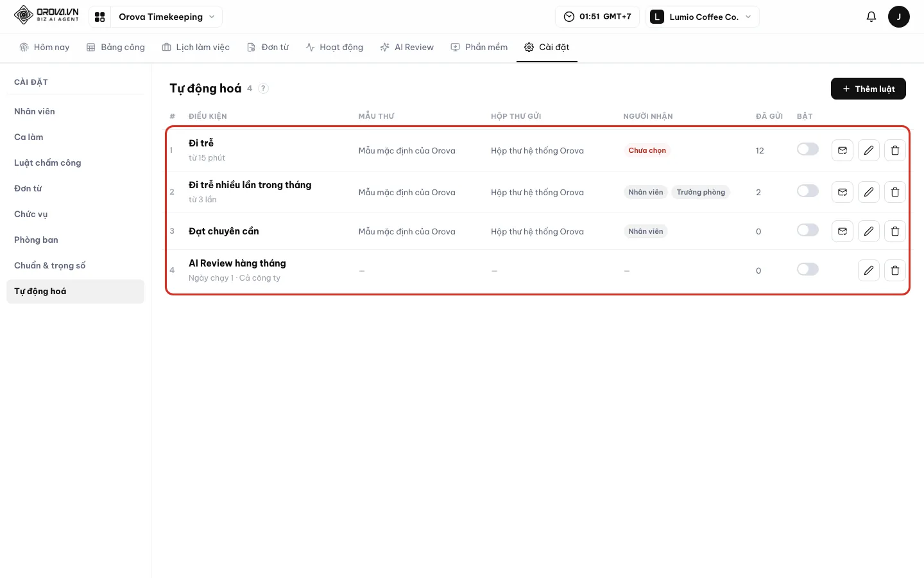Open Chuẩn & trọng số settings
924x578 pixels.
tap(75, 265)
